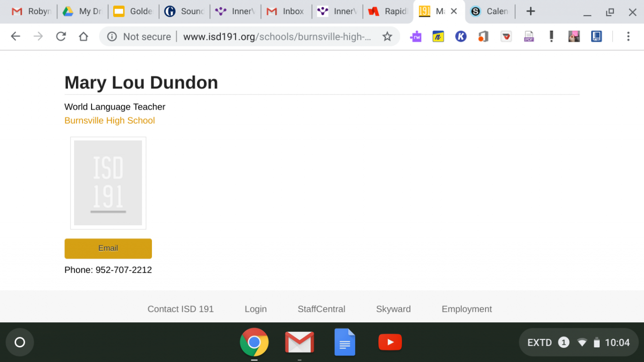Image resolution: width=644 pixels, height=362 pixels.
Task: Launch YouTube from the shelf
Action: pos(390,342)
